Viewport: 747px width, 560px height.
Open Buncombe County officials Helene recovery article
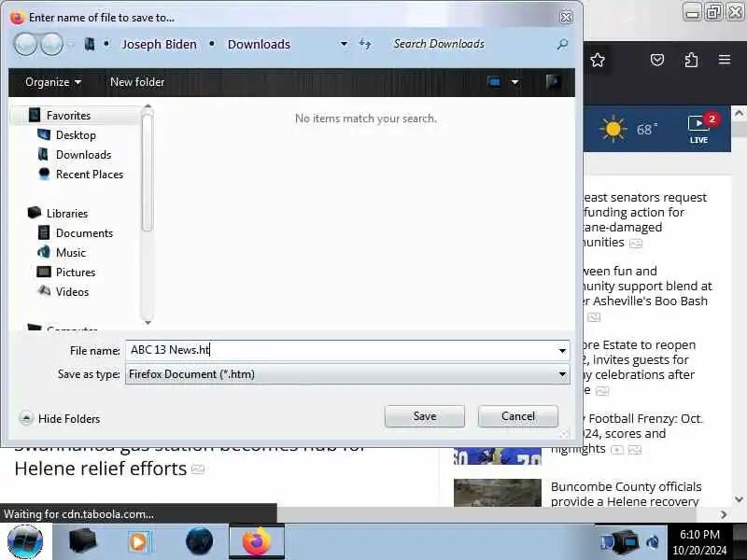tap(626, 494)
